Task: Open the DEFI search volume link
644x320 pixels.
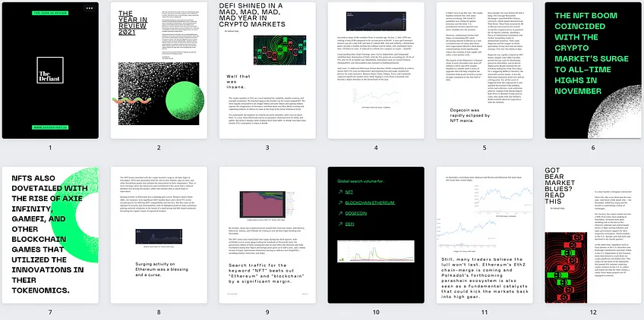Action: [349, 224]
